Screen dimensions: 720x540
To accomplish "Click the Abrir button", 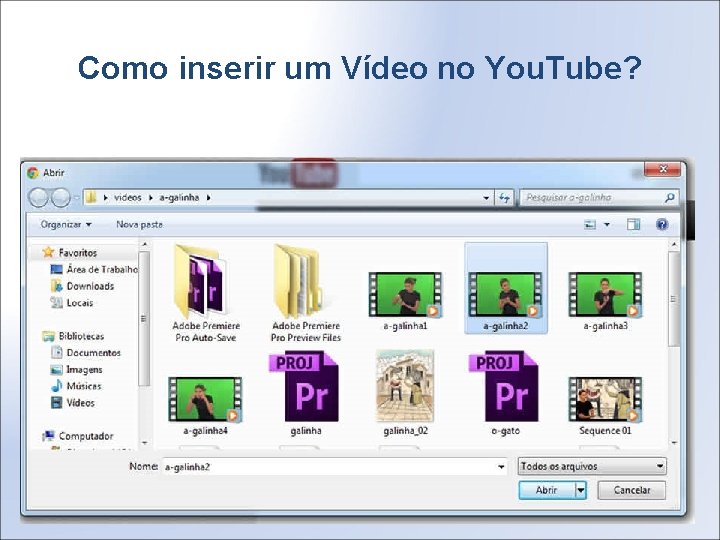I will coord(547,490).
